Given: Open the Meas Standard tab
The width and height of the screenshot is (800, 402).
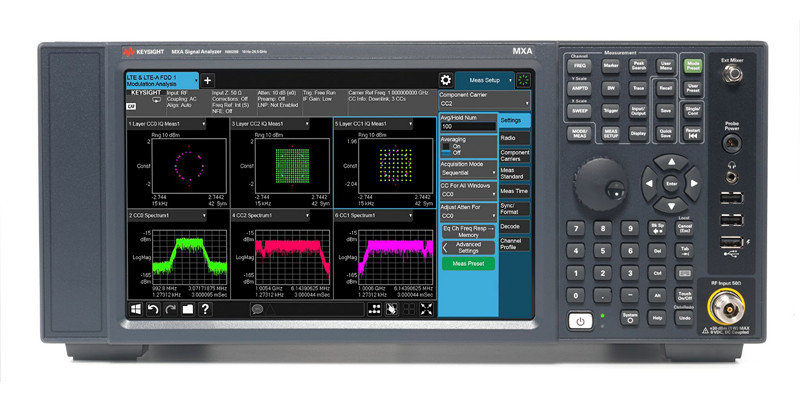Looking at the screenshot, I should 514,173.
